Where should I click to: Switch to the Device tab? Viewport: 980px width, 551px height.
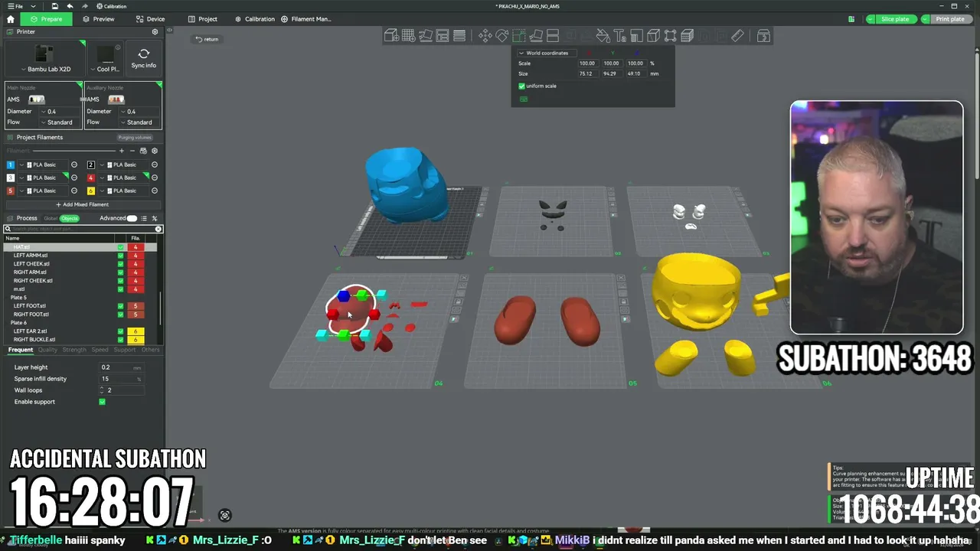point(151,19)
